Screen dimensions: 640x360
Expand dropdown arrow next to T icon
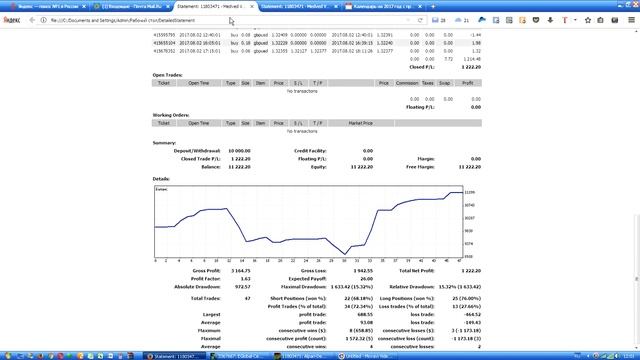(575, 20)
